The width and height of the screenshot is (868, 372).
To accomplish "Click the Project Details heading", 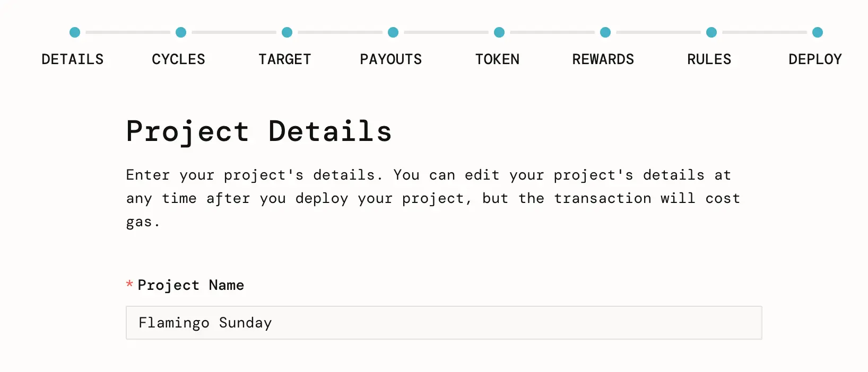I will pos(259,131).
